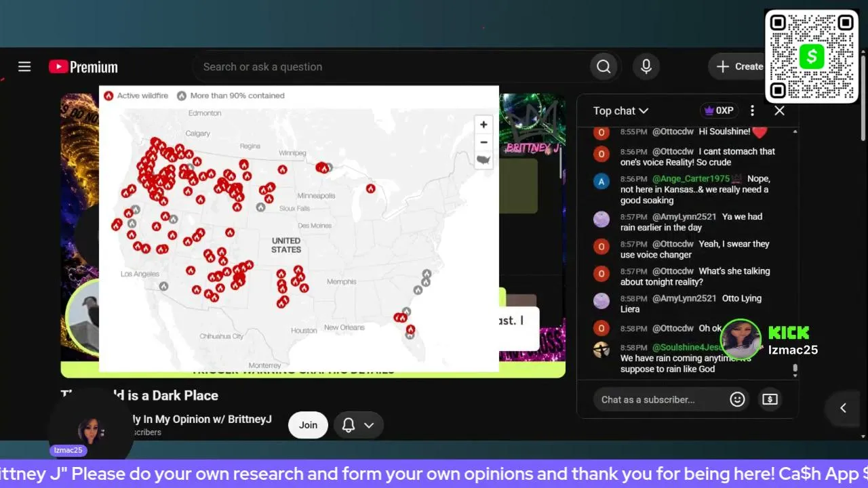Click the 'Chihuahua City' label on map
868x488 pixels.
(x=221, y=336)
